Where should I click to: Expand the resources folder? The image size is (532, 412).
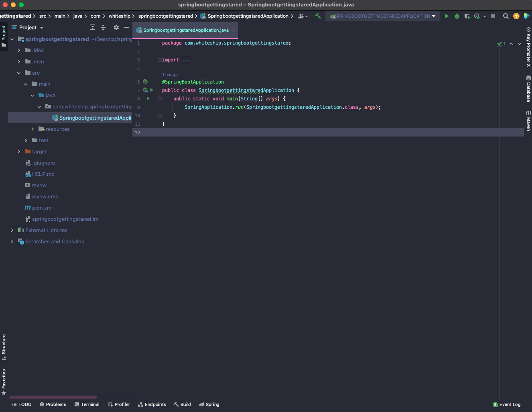[x=32, y=129]
